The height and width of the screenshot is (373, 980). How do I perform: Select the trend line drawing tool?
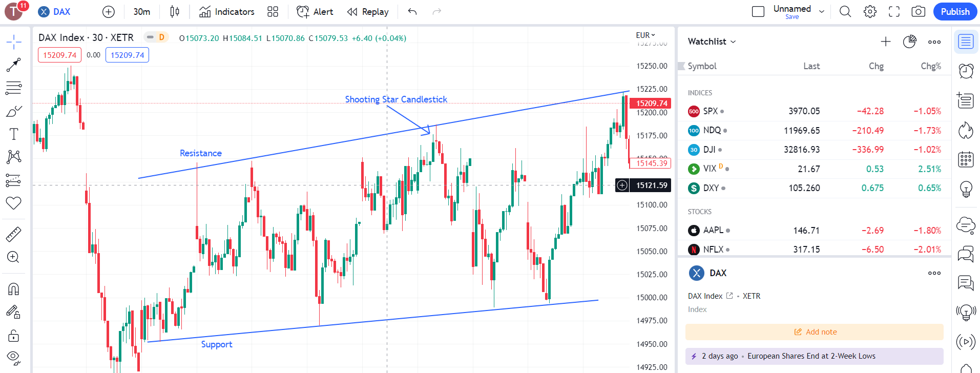tap(14, 65)
